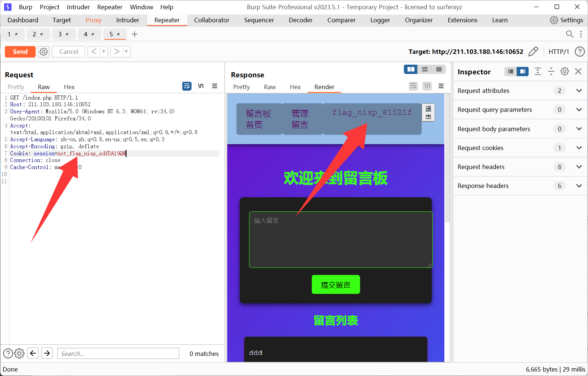
Task: Click the HTTP/1 protocol label
Action: 559,52
